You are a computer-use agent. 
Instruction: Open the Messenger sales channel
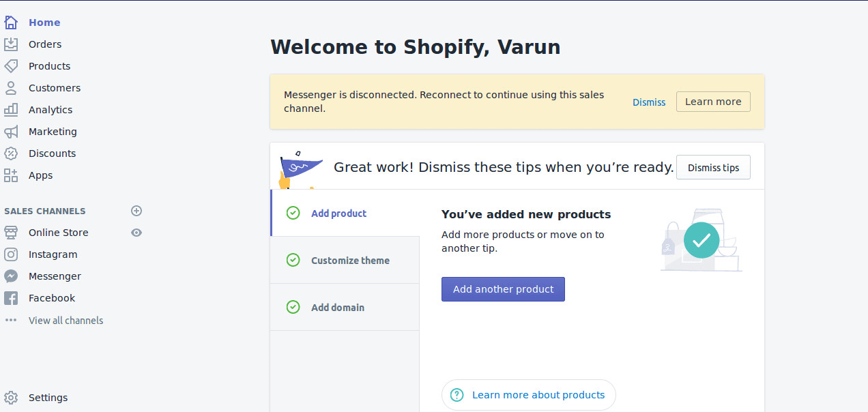coord(55,276)
